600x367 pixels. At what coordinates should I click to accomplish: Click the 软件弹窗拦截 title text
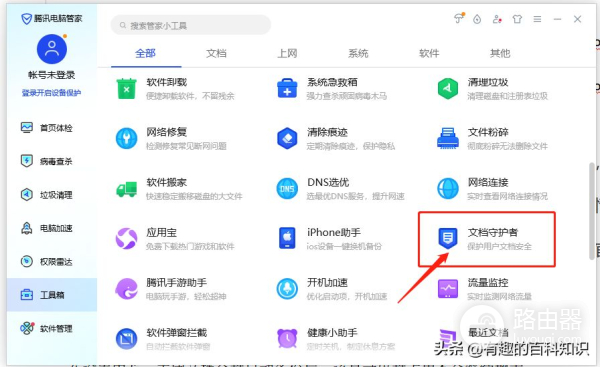tap(176, 333)
